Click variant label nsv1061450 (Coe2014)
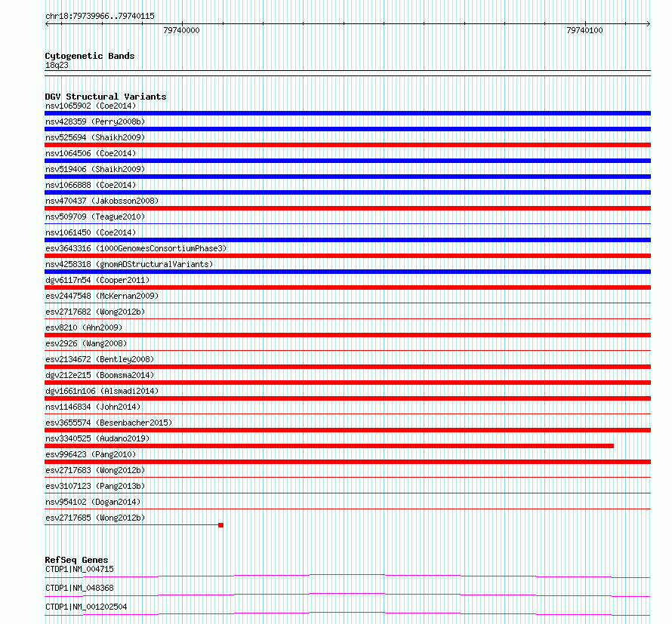The width and height of the screenshot is (672, 624). [91, 232]
